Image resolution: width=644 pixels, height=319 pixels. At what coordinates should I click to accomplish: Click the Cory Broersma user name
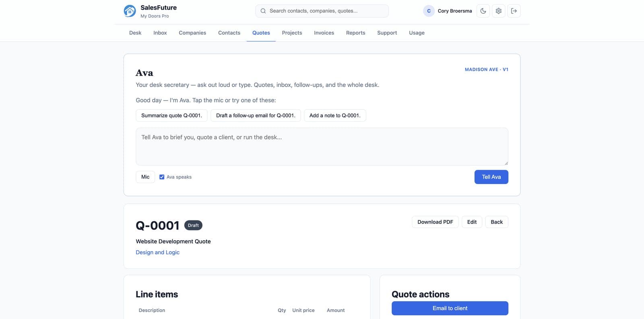coord(455,11)
